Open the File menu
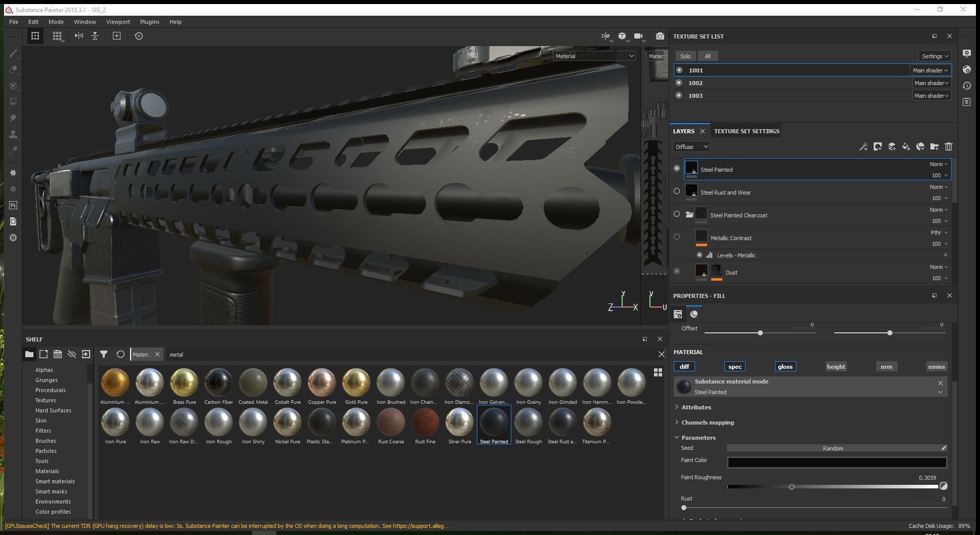This screenshot has height=535, width=980. pyautogui.click(x=14, y=22)
